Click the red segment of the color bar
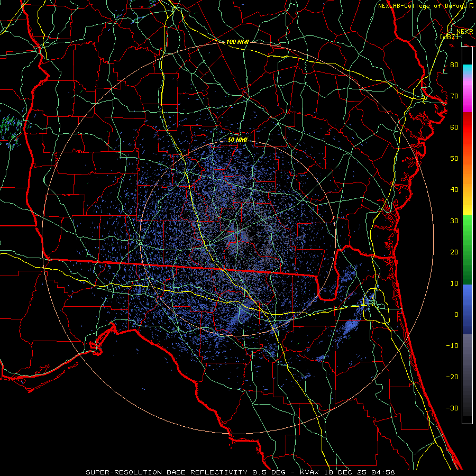The width and height of the screenshot is (476, 476). click(x=467, y=127)
